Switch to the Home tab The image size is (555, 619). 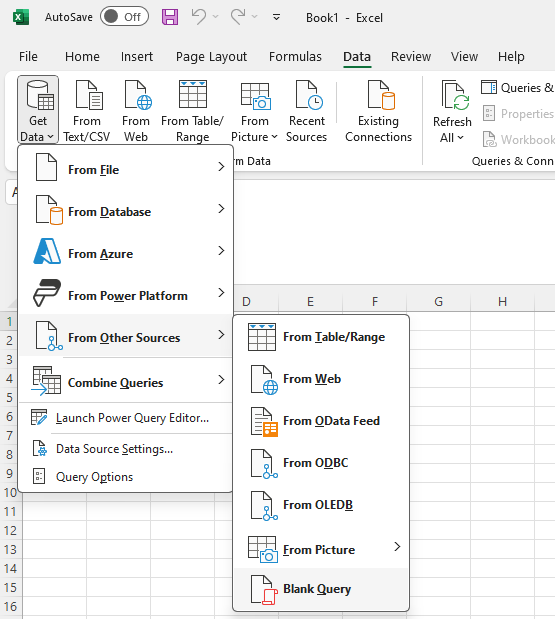pos(82,57)
